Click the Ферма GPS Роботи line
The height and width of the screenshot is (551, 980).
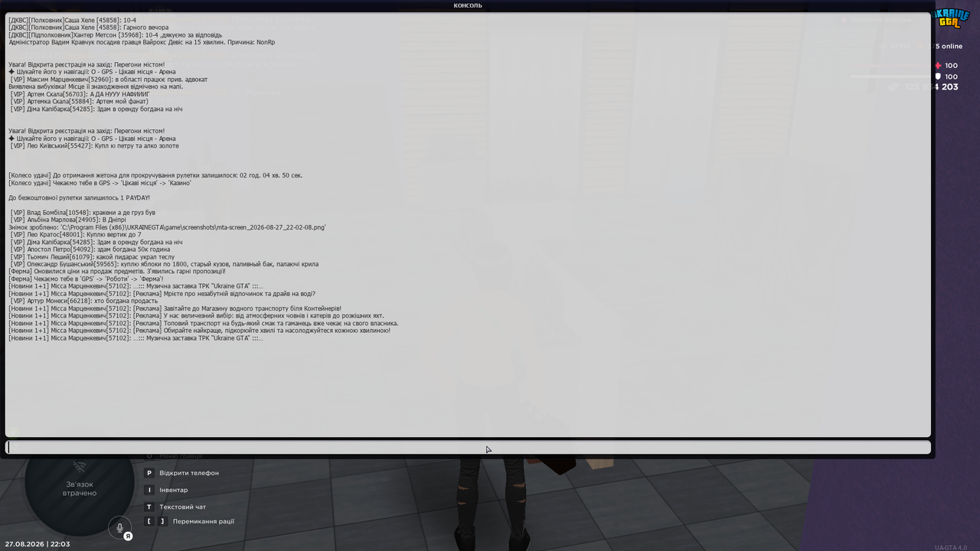coord(86,279)
